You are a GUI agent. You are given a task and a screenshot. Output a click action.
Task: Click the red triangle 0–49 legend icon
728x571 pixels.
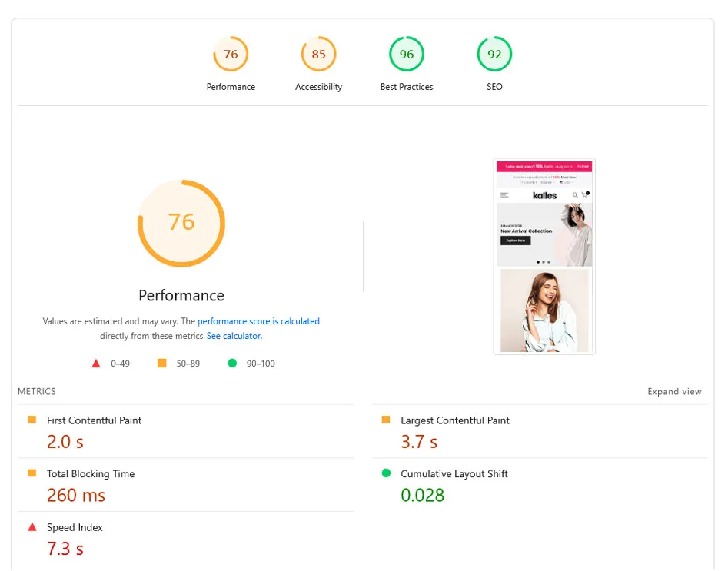[x=96, y=364]
